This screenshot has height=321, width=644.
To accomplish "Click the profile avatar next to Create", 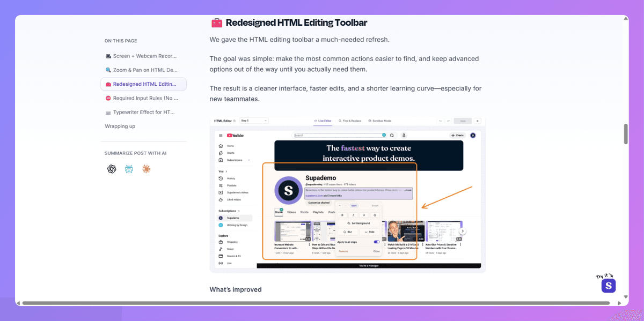I will (473, 136).
